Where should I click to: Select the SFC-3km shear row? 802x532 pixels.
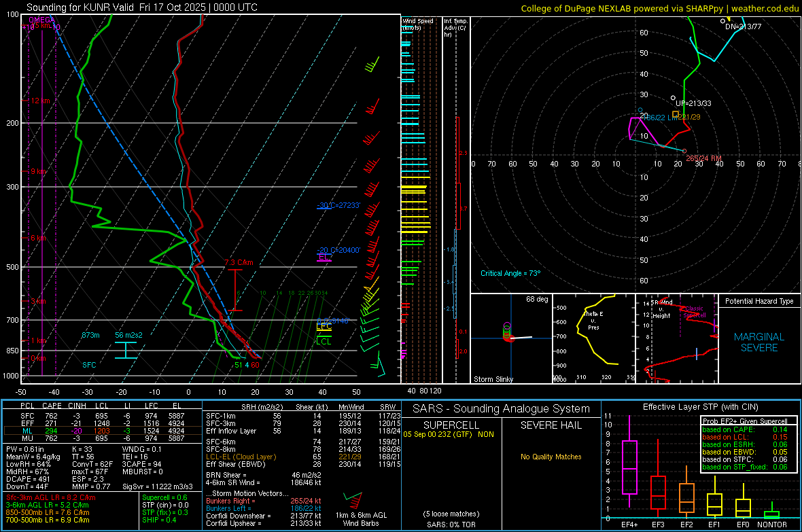[x=303, y=423]
